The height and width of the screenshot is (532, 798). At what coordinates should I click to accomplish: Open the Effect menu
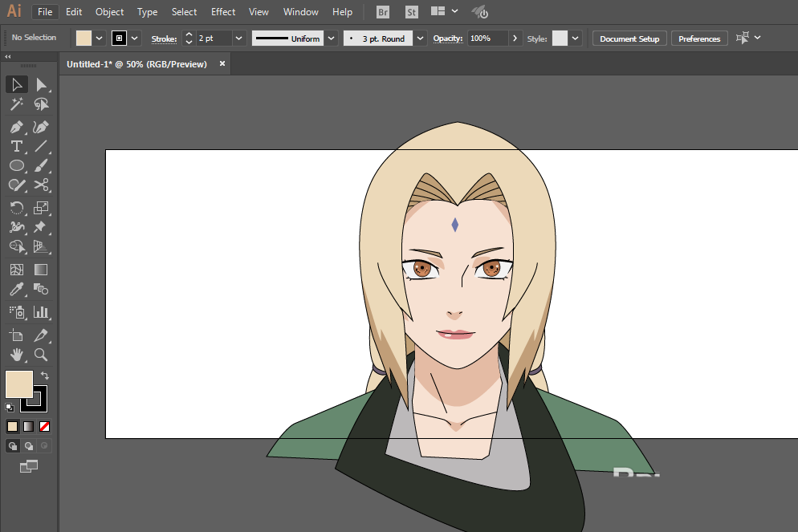tap(223, 12)
